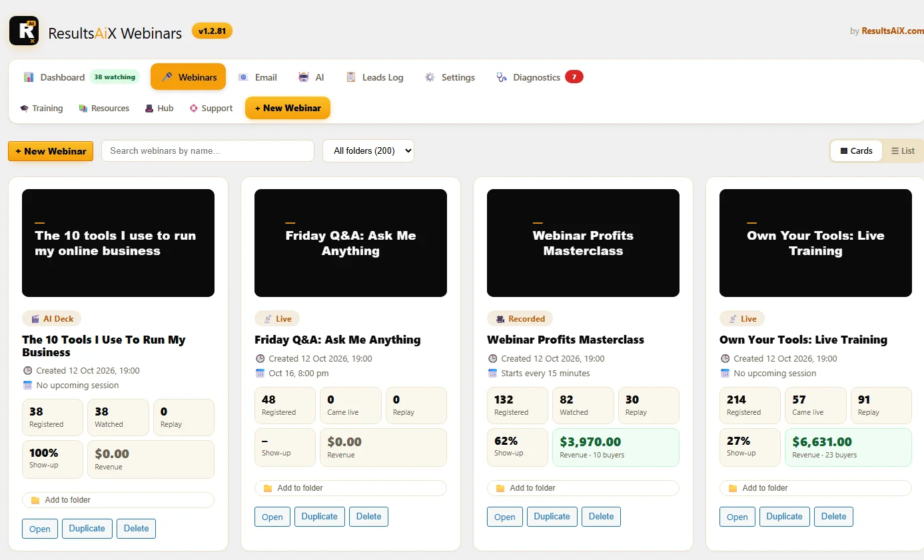
Task: Add Friday Q&A webinar to folder
Action: pos(350,488)
